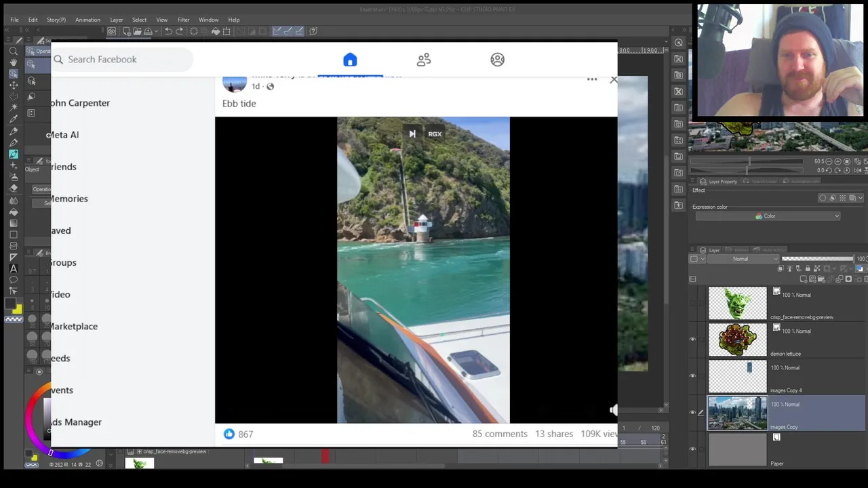The width and height of the screenshot is (868, 488).
Task: Close the Facebook post with X
Action: 613,79
